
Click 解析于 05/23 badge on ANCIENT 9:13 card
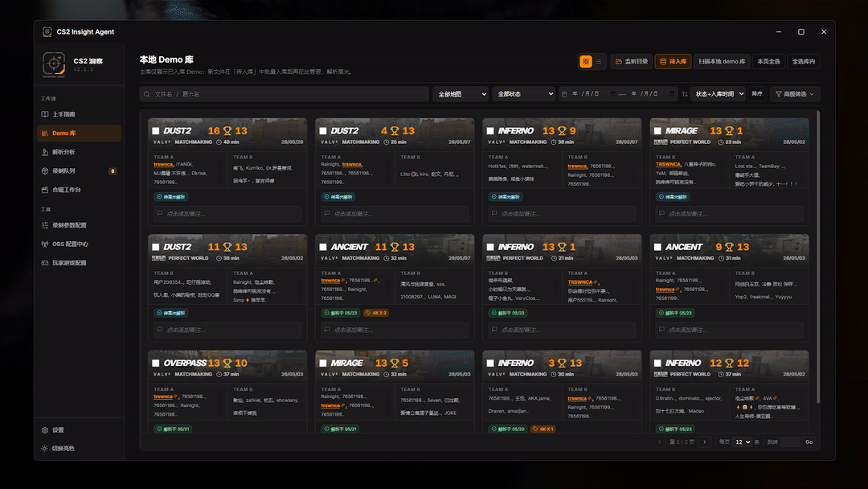pyautogui.click(x=675, y=313)
